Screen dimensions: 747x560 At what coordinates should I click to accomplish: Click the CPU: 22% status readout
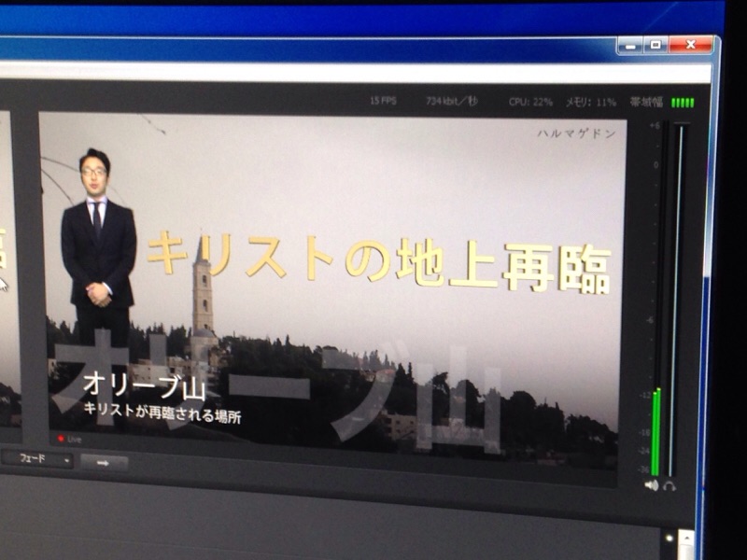coord(530,101)
